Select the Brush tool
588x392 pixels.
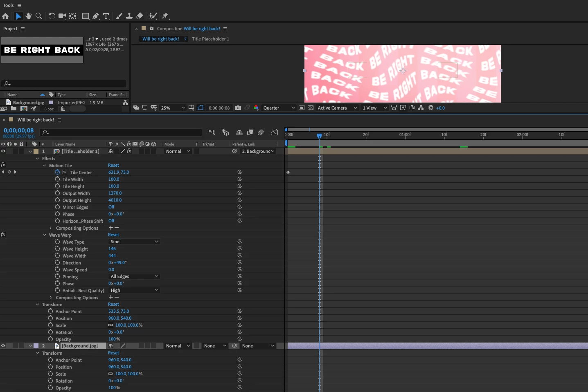(x=119, y=16)
